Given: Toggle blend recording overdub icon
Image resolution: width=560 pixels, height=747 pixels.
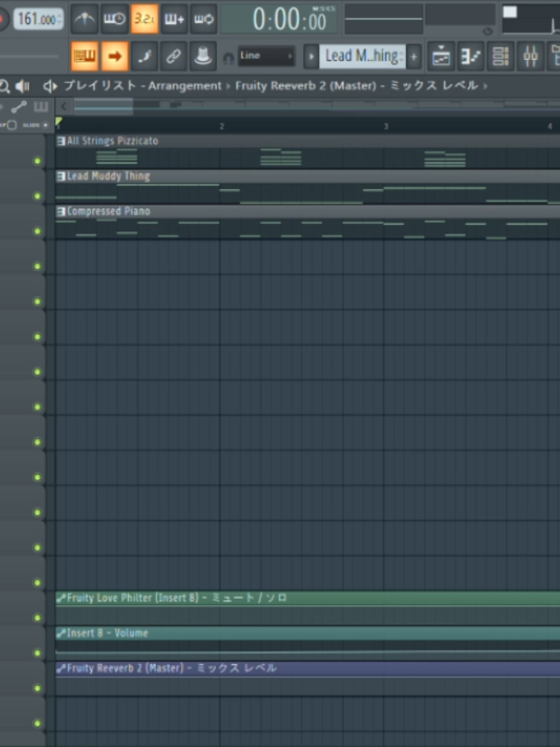Looking at the screenshot, I should pyautogui.click(x=174, y=19).
